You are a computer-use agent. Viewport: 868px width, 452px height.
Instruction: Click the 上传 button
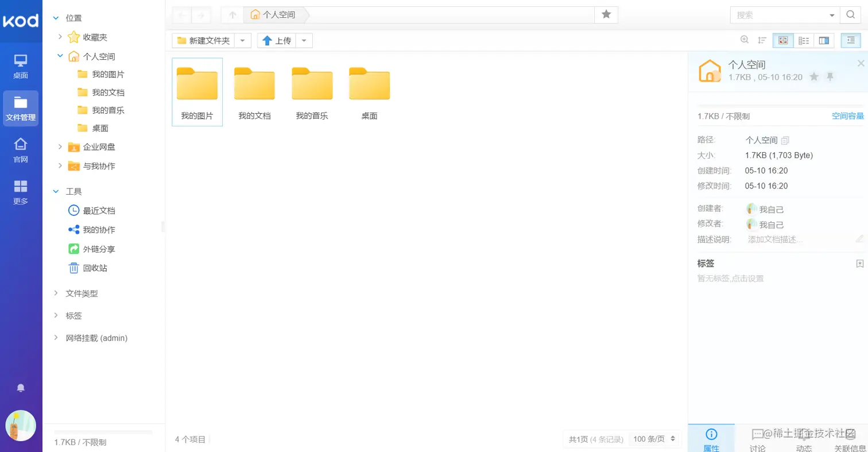277,41
